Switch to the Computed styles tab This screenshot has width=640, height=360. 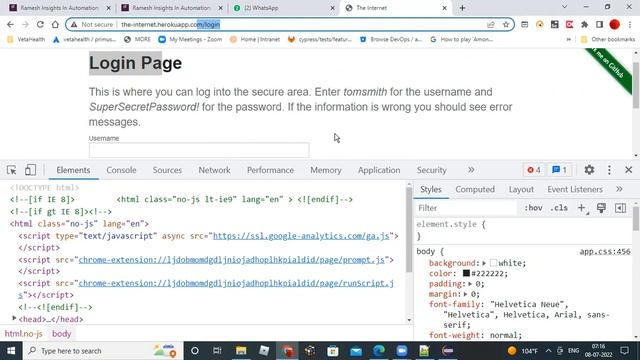(x=475, y=189)
